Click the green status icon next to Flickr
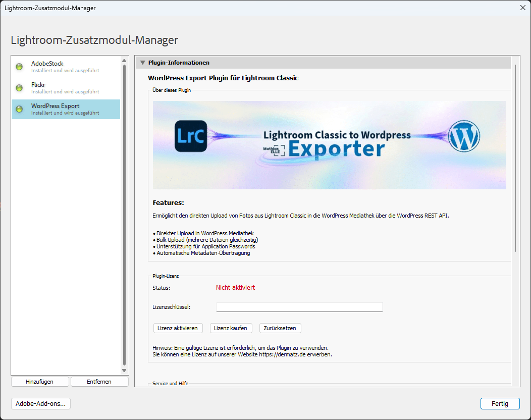Screen dimensions: 531x420 19,88
